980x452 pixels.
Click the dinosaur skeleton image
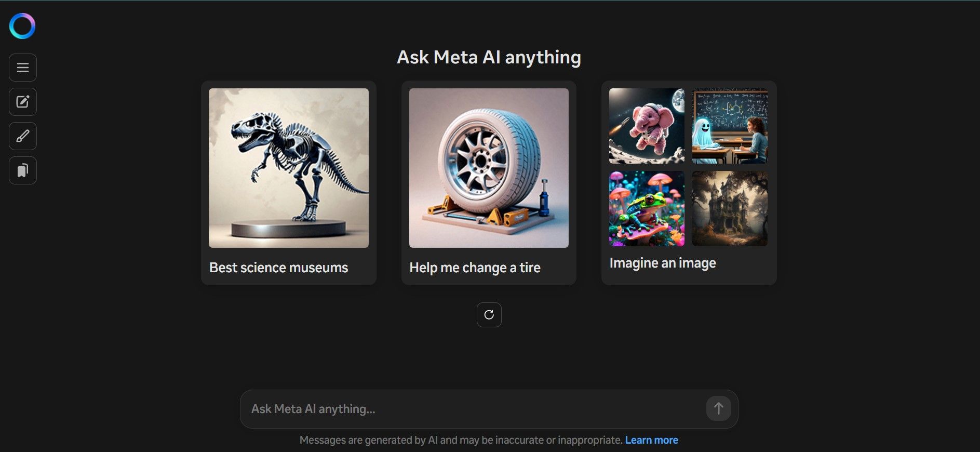pos(288,167)
